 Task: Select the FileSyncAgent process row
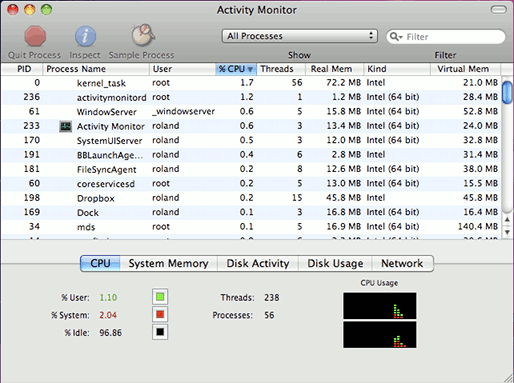(x=251, y=169)
